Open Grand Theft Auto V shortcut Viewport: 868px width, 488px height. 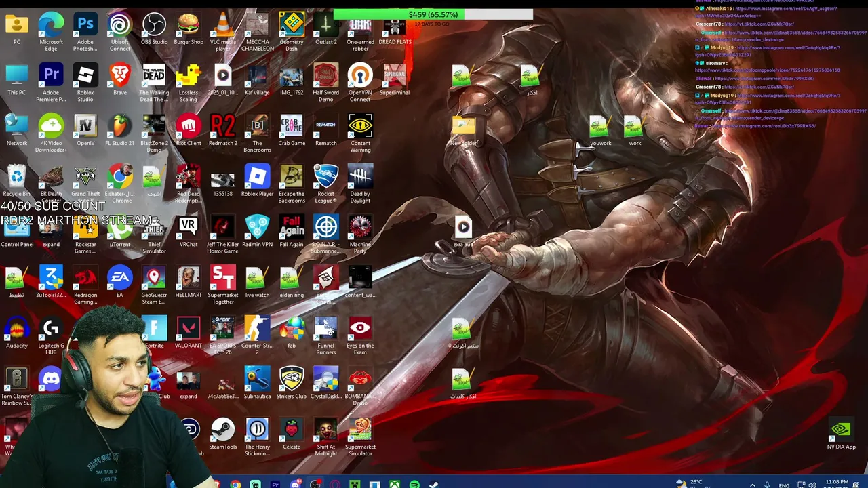tap(85, 184)
